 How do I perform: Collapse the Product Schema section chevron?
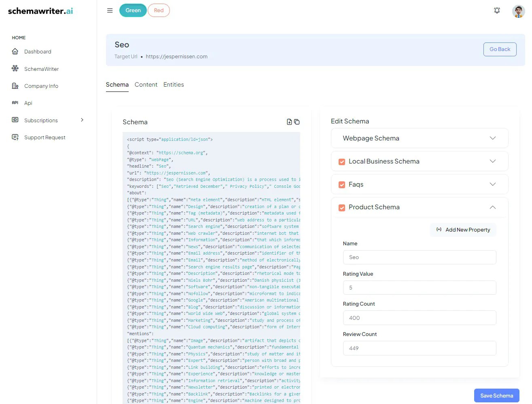[493, 207]
